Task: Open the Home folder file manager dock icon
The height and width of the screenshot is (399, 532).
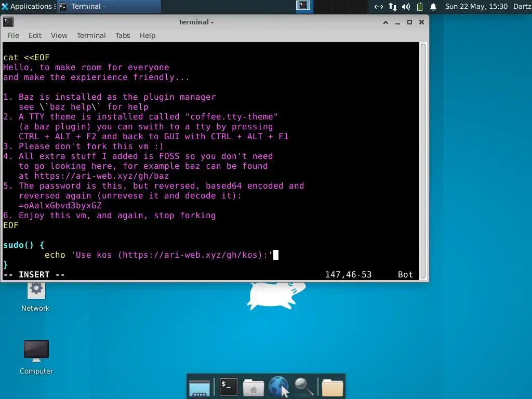Action: (x=253, y=388)
